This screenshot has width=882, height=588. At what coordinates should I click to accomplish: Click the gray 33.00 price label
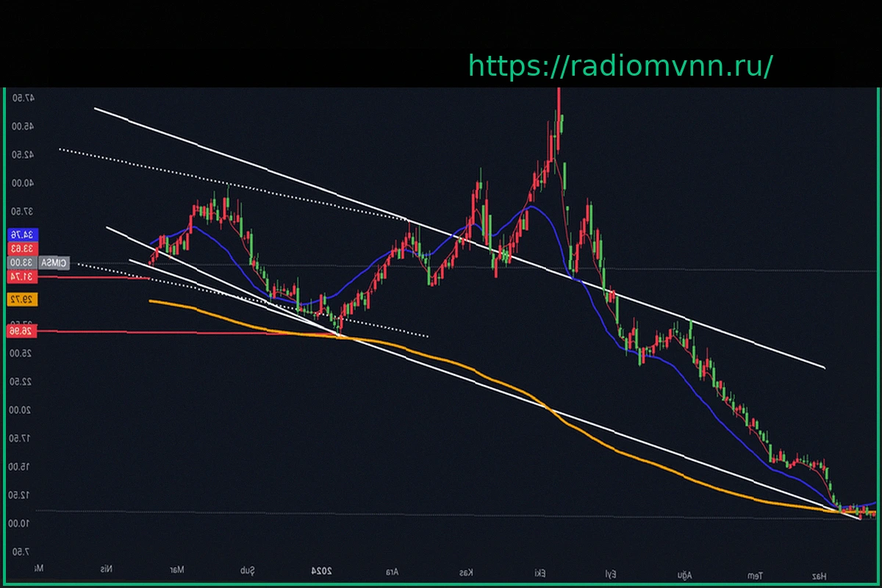[21, 262]
